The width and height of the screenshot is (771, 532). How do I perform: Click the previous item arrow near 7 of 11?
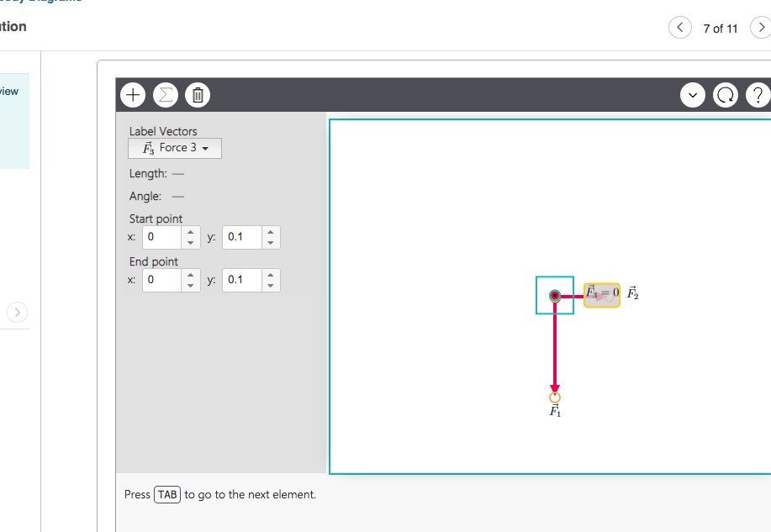click(x=679, y=27)
